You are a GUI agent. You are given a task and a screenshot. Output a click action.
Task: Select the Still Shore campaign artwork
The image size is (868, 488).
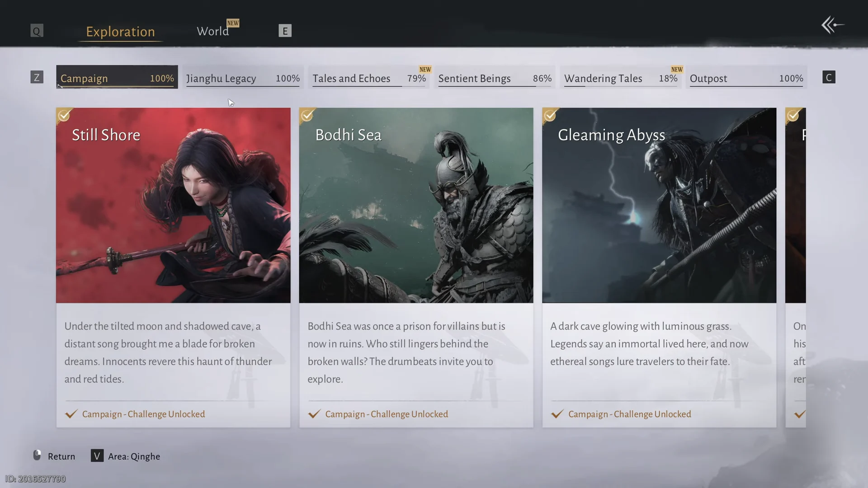[x=173, y=205]
